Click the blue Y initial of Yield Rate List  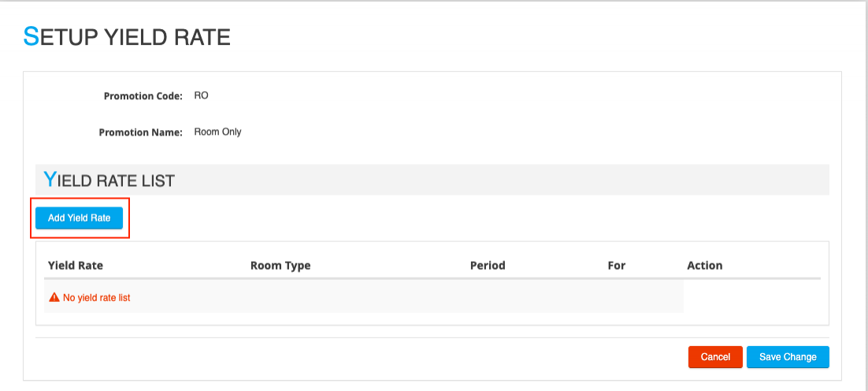pos(50,180)
